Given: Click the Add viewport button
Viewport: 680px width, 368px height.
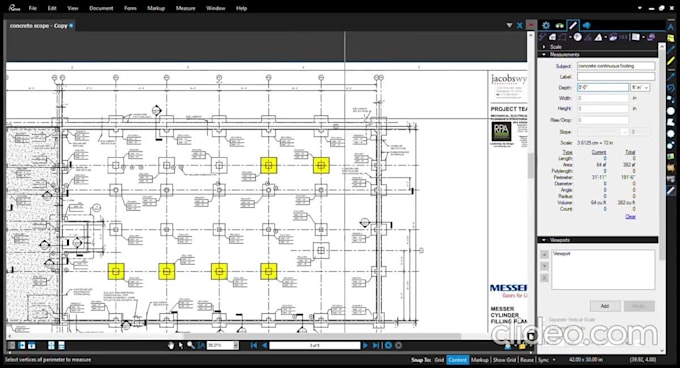Looking at the screenshot, I should pyautogui.click(x=605, y=306).
